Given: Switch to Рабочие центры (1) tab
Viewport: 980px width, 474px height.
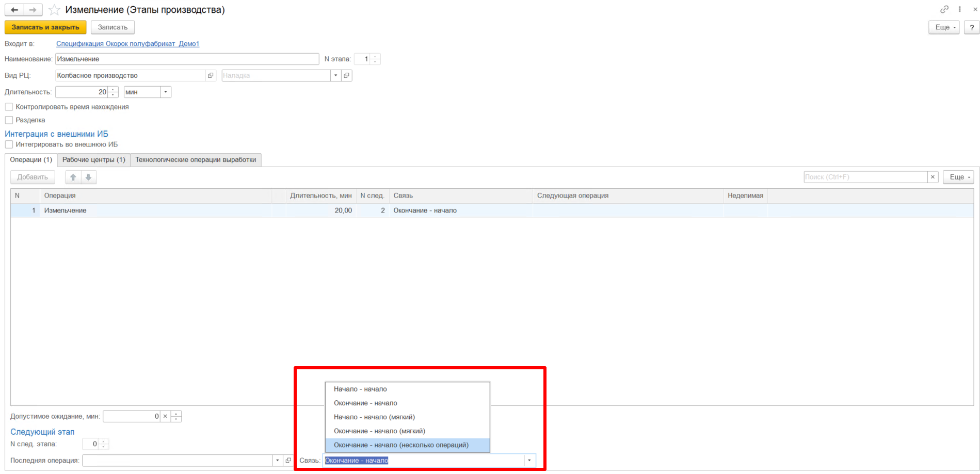Looking at the screenshot, I should click(93, 160).
